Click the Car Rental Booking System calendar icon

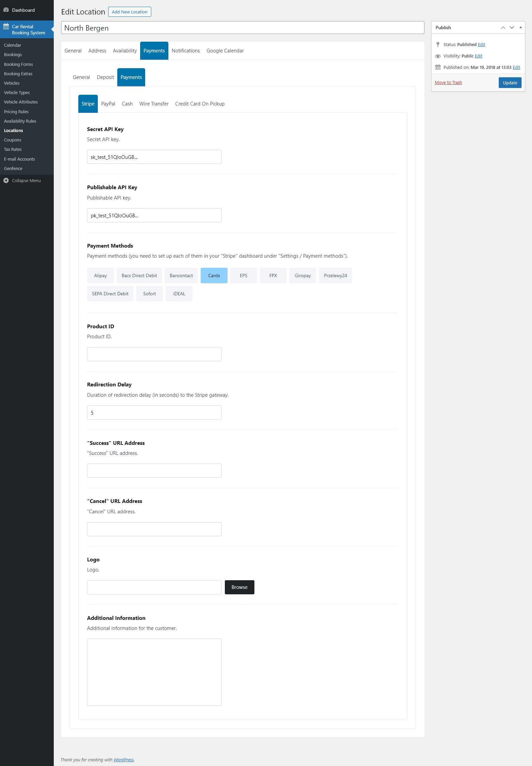point(6,27)
